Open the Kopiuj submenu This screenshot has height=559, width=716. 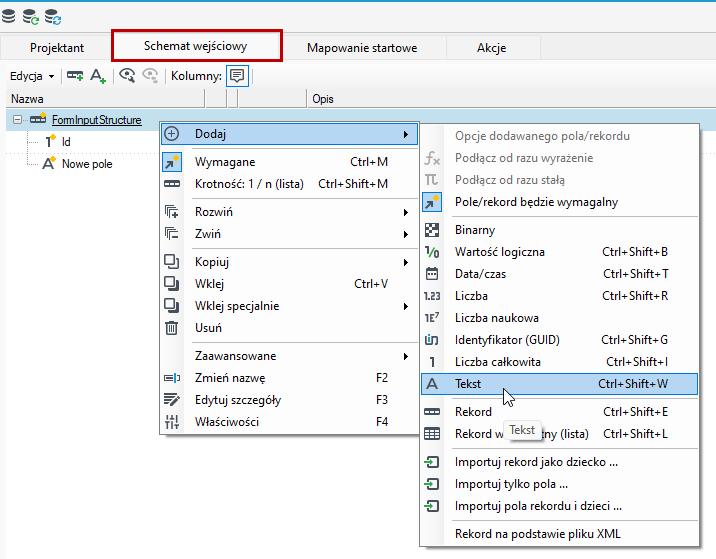point(290,262)
